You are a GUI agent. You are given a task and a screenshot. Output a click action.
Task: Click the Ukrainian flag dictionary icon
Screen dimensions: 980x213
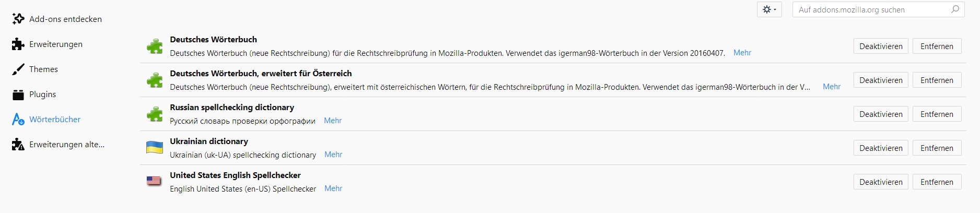[155, 148]
